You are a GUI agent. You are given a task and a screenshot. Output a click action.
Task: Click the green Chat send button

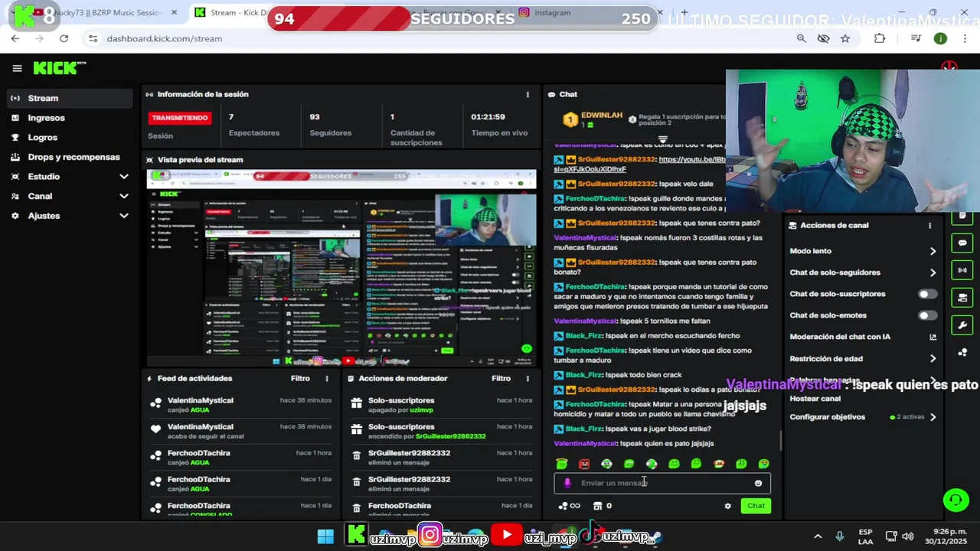tap(756, 506)
